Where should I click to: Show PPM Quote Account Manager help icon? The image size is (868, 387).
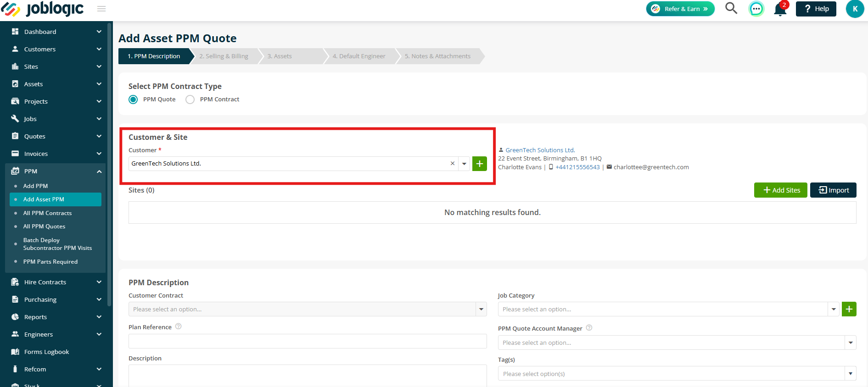(589, 328)
